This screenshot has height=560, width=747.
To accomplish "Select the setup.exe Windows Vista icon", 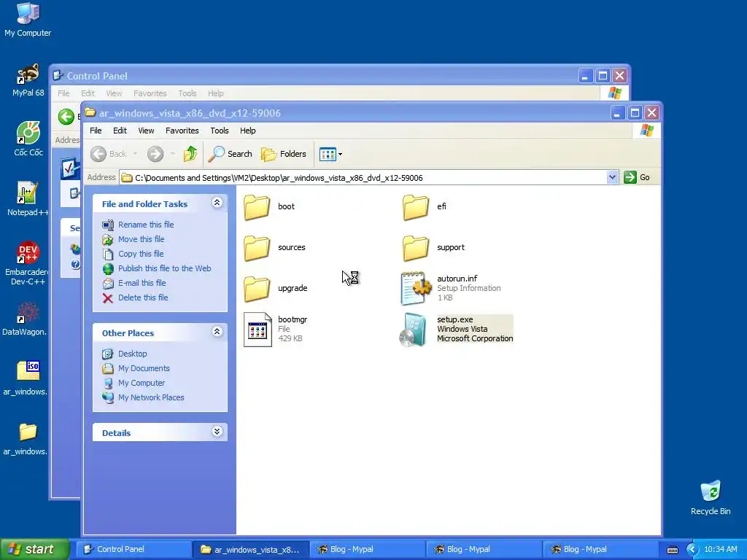I will coord(413,330).
